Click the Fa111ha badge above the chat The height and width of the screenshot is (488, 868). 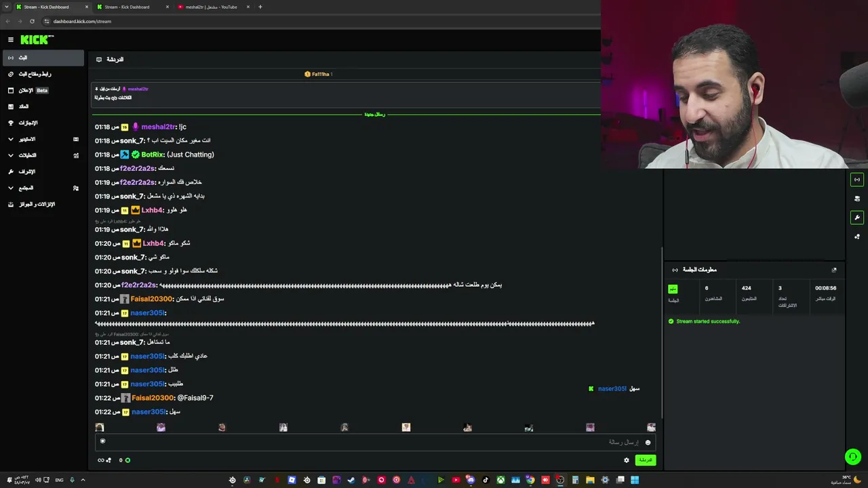click(318, 74)
